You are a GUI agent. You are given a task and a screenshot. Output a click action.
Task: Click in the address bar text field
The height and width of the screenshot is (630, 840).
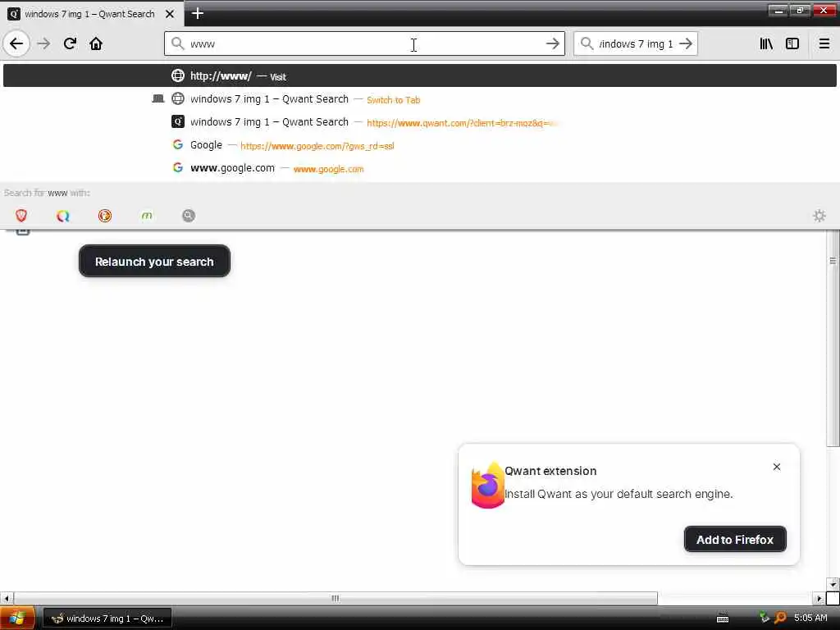(x=364, y=44)
